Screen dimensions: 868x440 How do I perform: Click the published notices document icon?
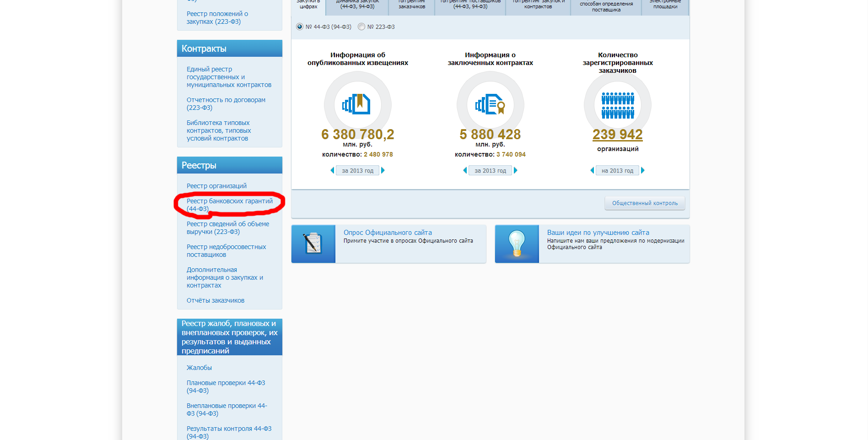(x=357, y=104)
